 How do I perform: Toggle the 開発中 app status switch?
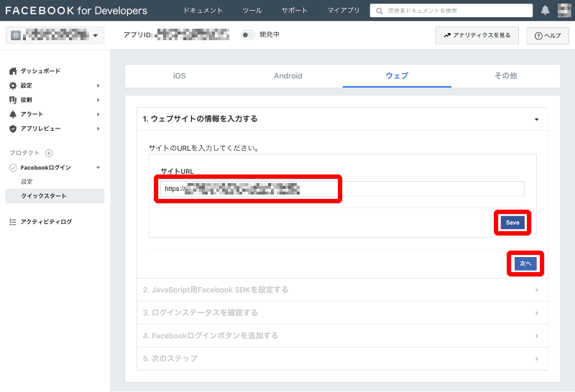248,34
